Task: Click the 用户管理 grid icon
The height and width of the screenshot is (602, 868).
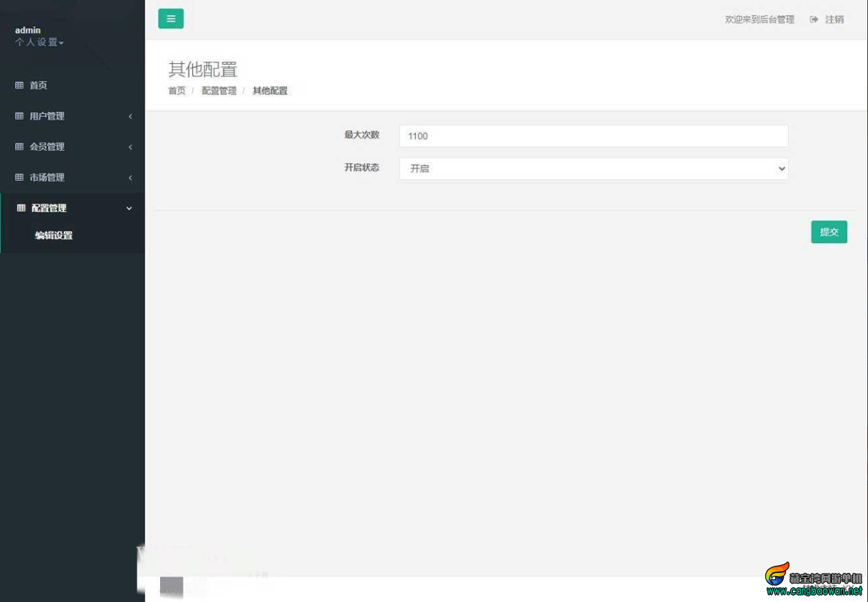Action: tap(19, 116)
